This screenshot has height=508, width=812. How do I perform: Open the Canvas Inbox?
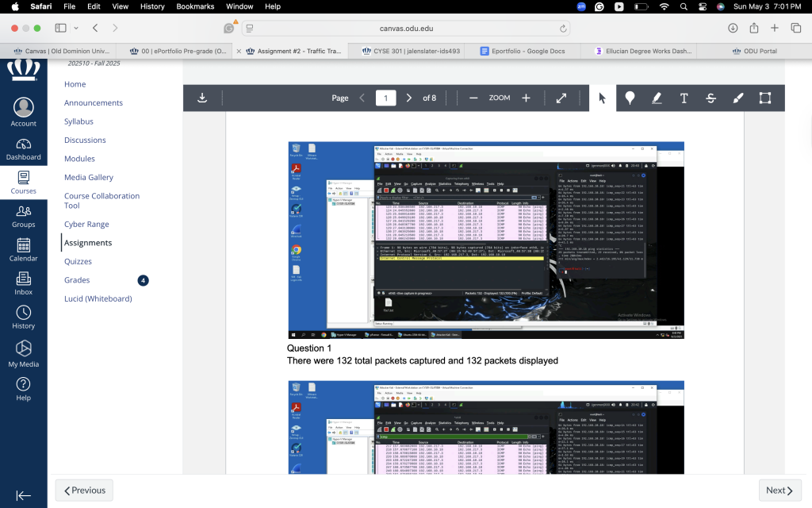23,283
